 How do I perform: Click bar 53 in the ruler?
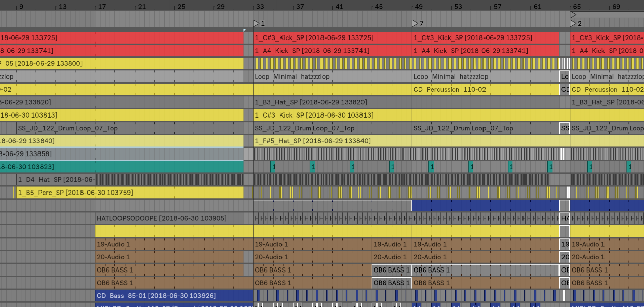[x=458, y=7]
